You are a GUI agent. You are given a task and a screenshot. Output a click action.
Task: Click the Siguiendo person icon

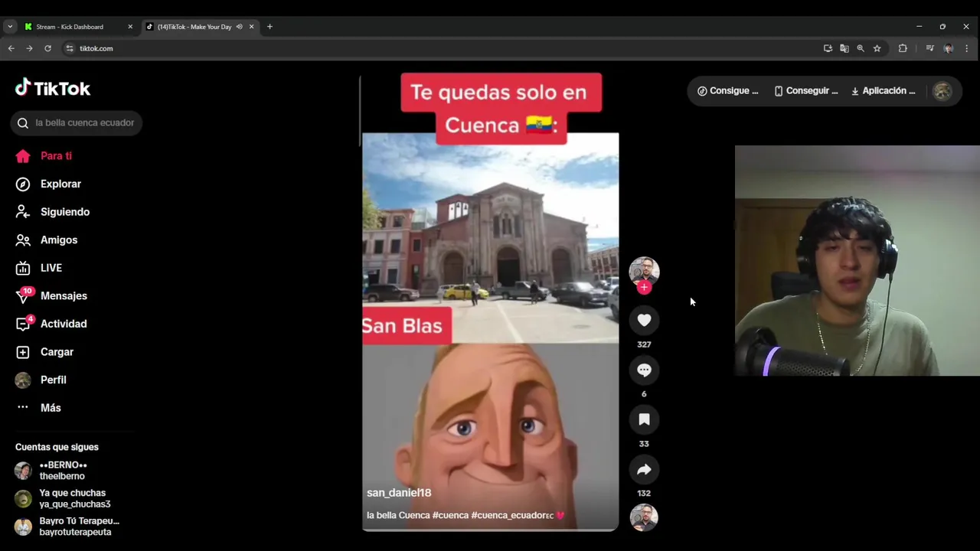[23, 212]
